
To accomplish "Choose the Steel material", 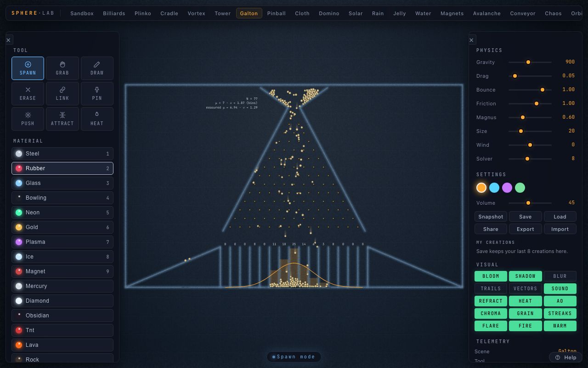I will 62,154.
